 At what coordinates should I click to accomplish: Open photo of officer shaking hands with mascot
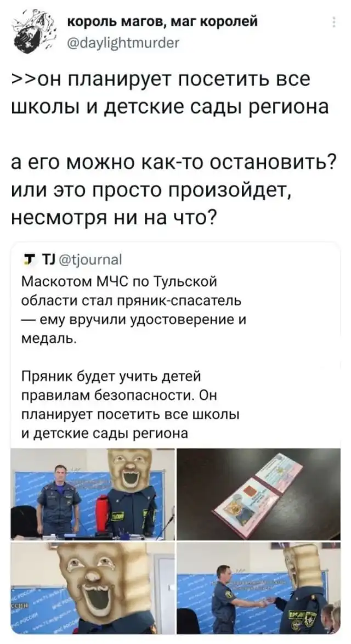coord(259,587)
